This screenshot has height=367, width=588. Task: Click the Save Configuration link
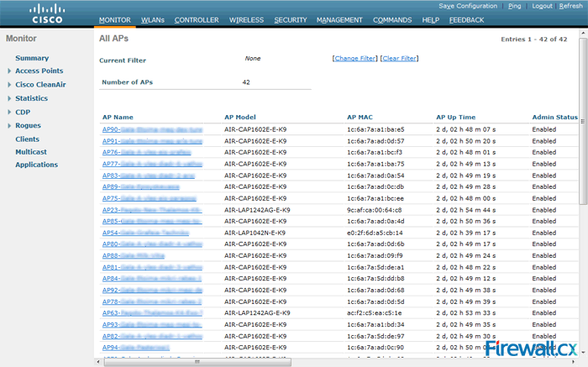[x=468, y=6]
